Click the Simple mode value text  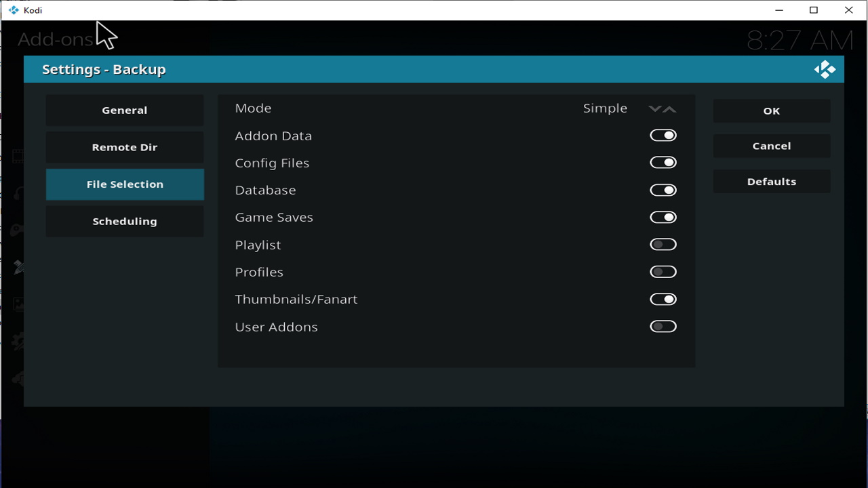[x=605, y=108]
